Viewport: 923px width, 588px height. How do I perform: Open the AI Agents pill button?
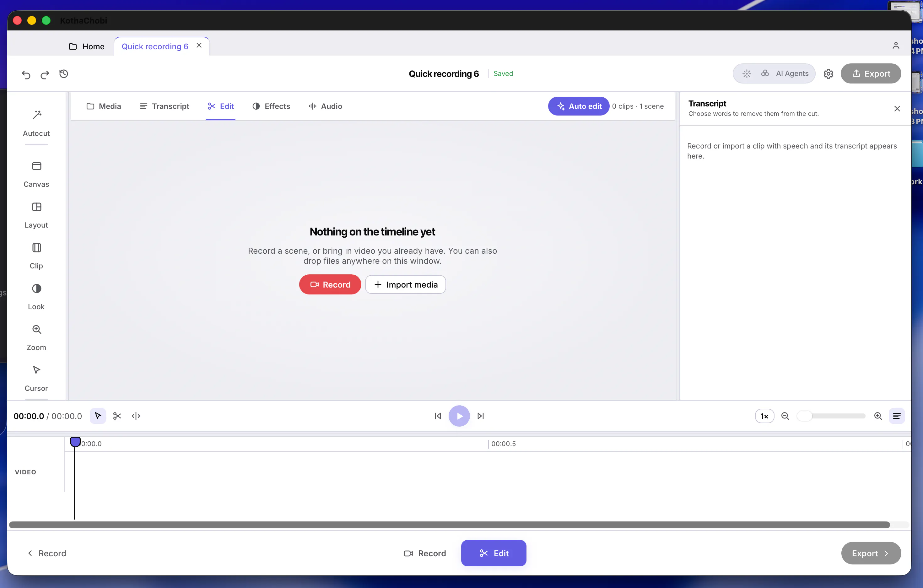(774, 73)
